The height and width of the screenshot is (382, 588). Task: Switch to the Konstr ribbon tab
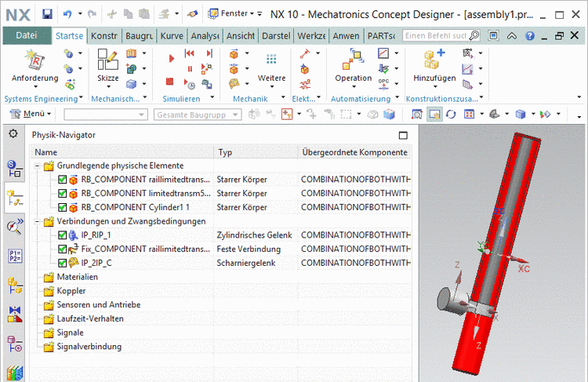pos(103,36)
